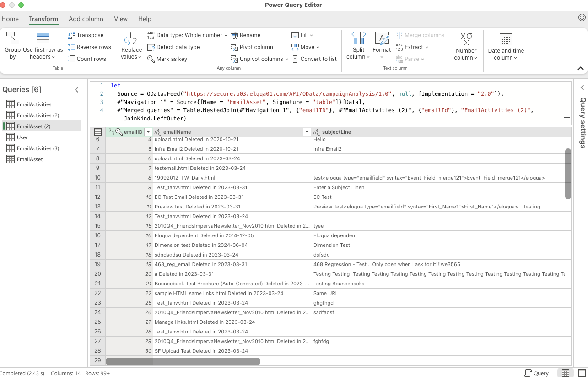Screen dimensions: 588x377
Task: Select the EmailActivities (2) query
Action: pyautogui.click(x=42, y=115)
